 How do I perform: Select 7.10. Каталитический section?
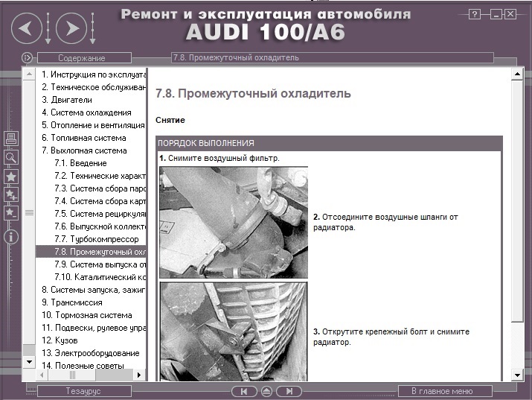(100, 277)
